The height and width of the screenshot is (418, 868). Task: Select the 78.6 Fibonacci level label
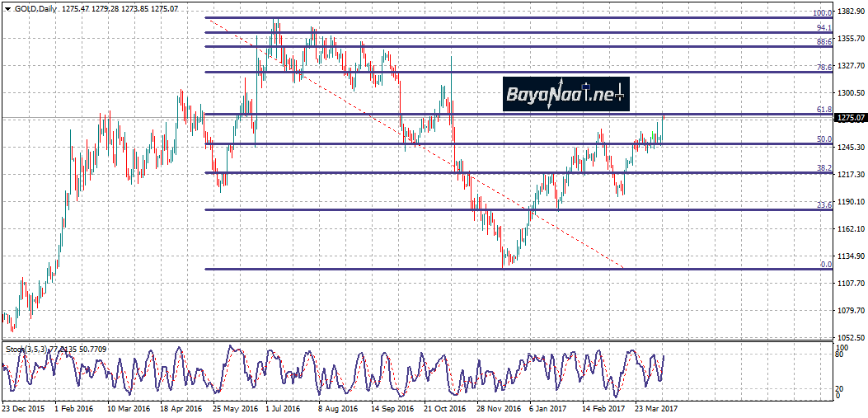(823, 68)
